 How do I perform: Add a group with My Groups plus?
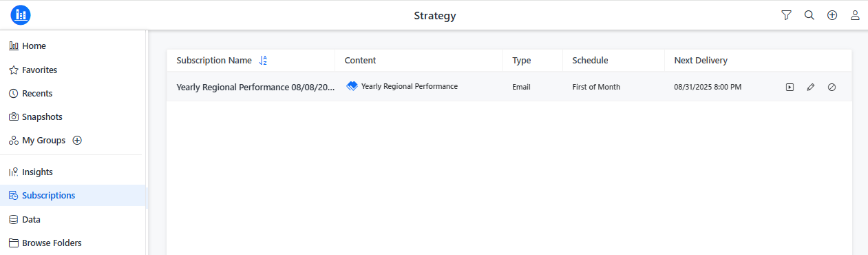[77, 140]
